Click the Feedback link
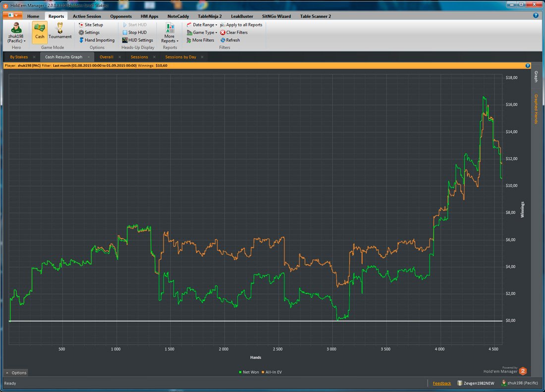This screenshot has height=392, width=545. (442, 383)
